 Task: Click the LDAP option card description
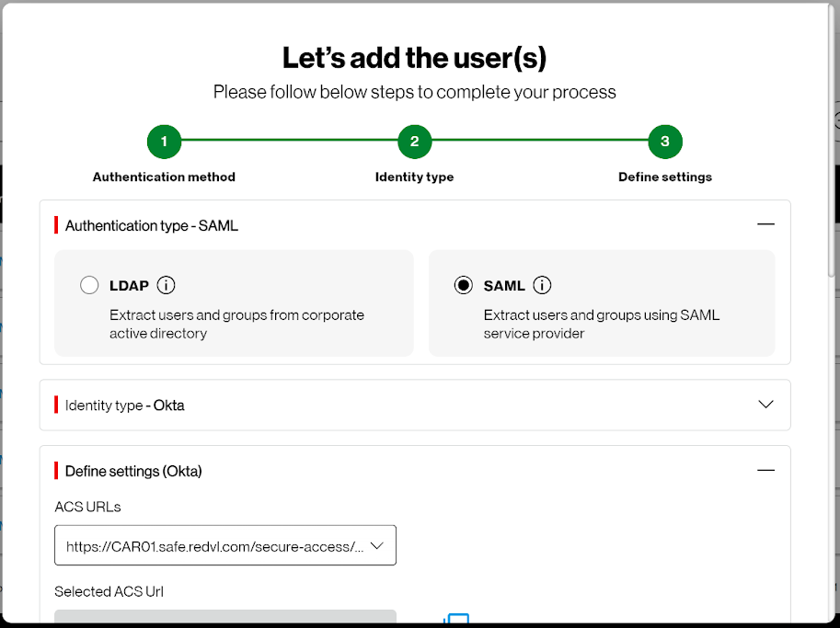tap(236, 324)
